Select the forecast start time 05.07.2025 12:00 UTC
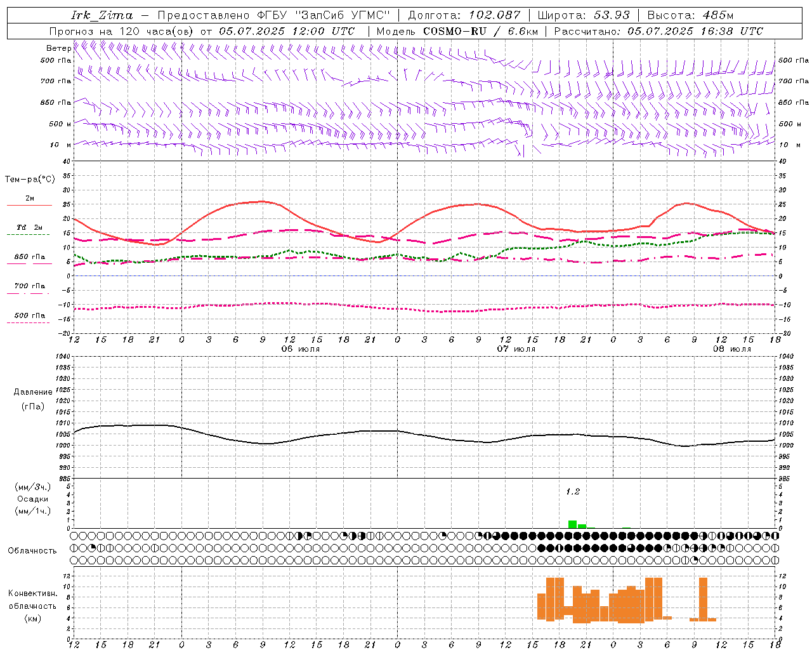This screenshot has height=650, width=812. 287,31
